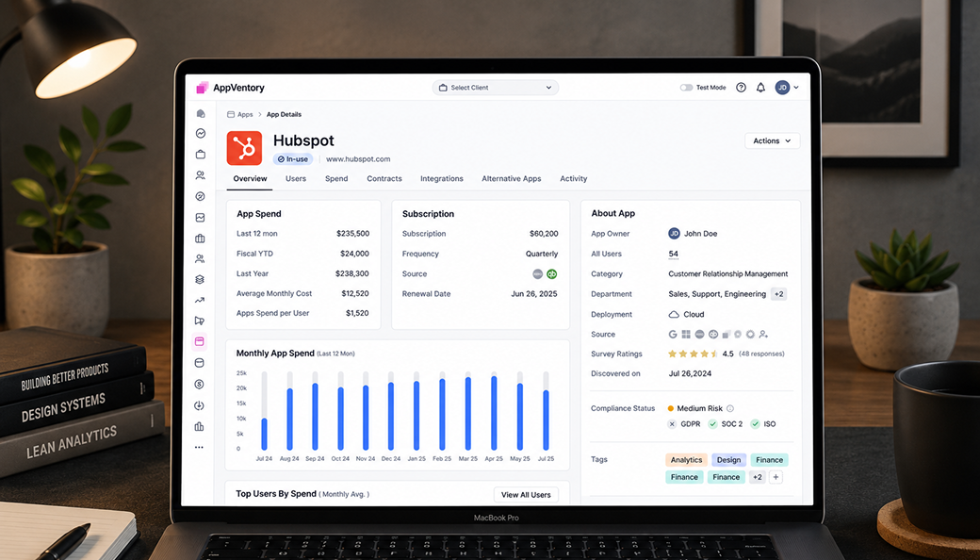Click the Apr 25 bar in chart
The height and width of the screenshot is (560, 980).
point(494,413)
